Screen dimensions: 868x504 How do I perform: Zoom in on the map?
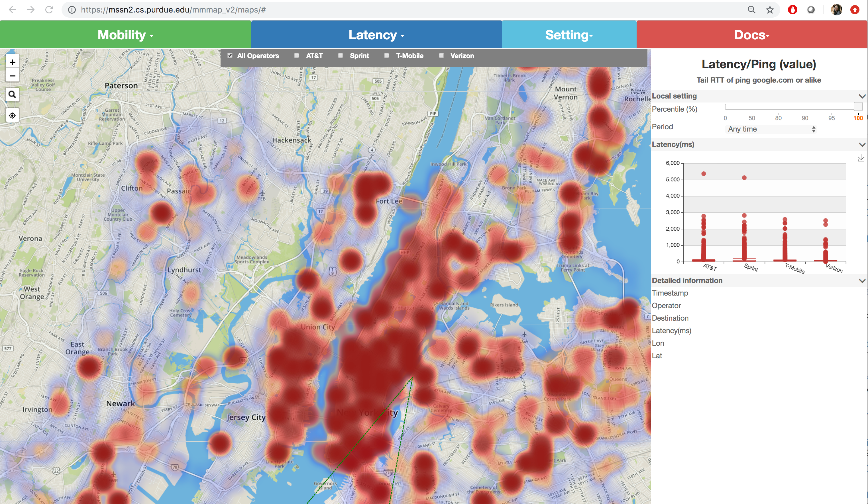pos(13,62)
